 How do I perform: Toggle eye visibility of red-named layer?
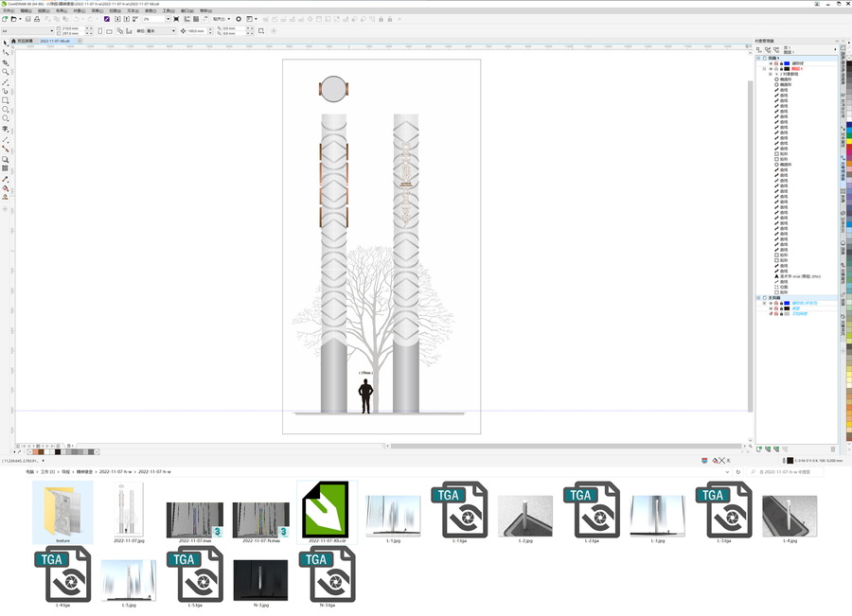[x=771, y=69]
